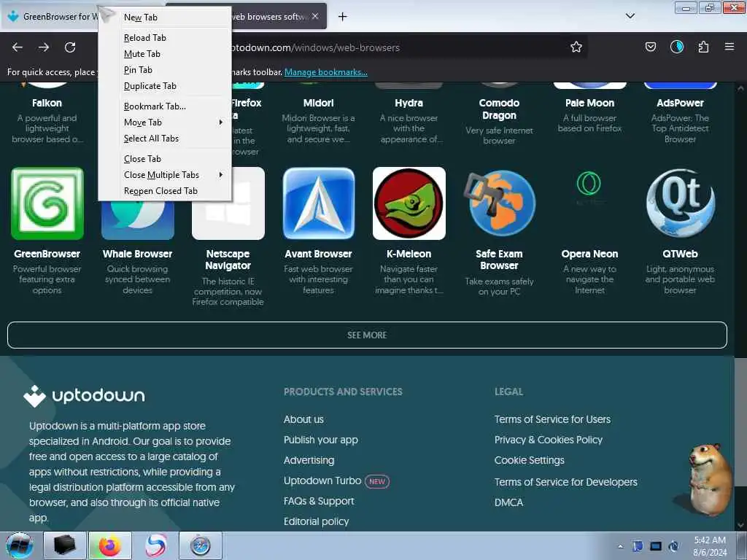This screenshot has width=747, height=560.
Task: Switch to the GreenBrowser tab
Action: click(50, 16)
